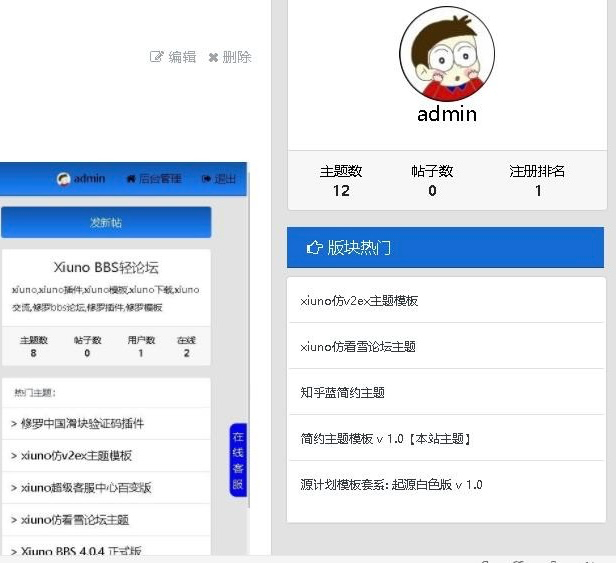Open 知乎蓝简约主题 post

[342, 392]
